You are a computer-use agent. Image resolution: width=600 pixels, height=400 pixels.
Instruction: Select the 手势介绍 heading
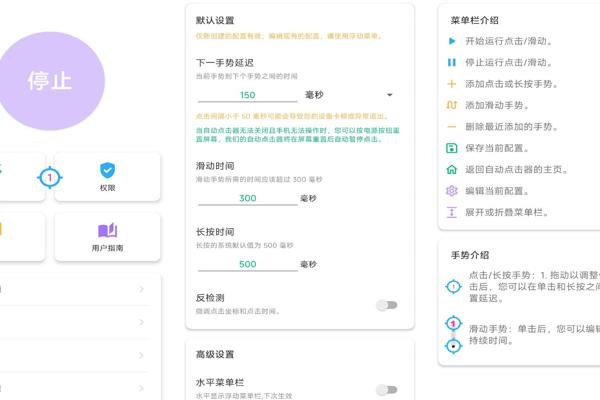[470, 255]
